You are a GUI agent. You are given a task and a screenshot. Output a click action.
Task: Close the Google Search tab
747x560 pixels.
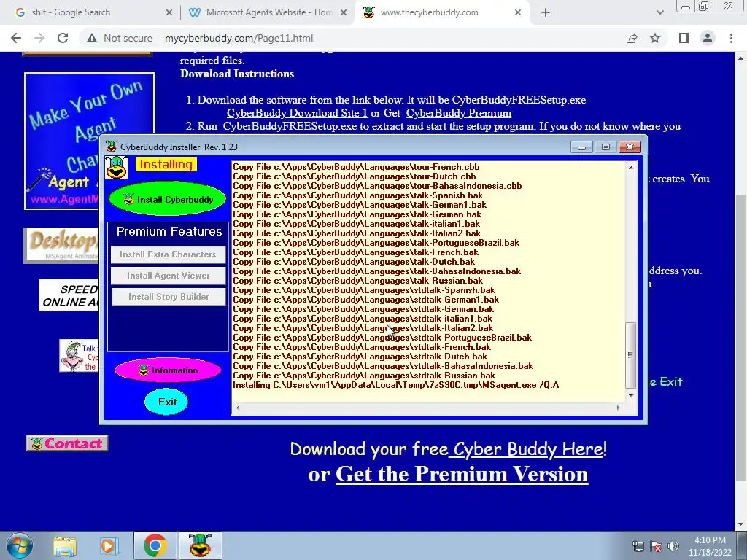(169, 13)
